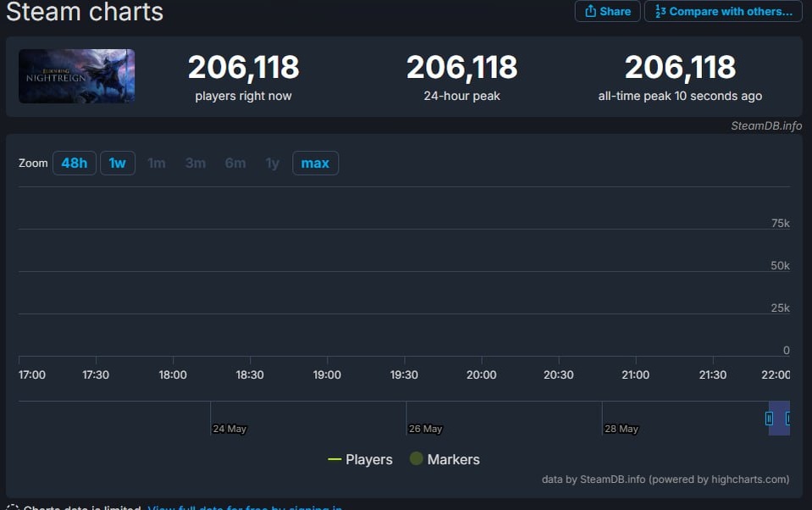
Task: Set chart zoom to max
Action: pos(315,164)
